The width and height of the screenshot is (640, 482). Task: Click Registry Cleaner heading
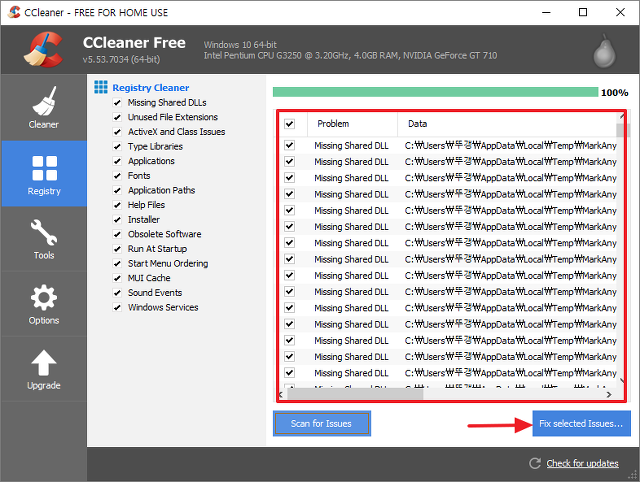click(151, 87)
